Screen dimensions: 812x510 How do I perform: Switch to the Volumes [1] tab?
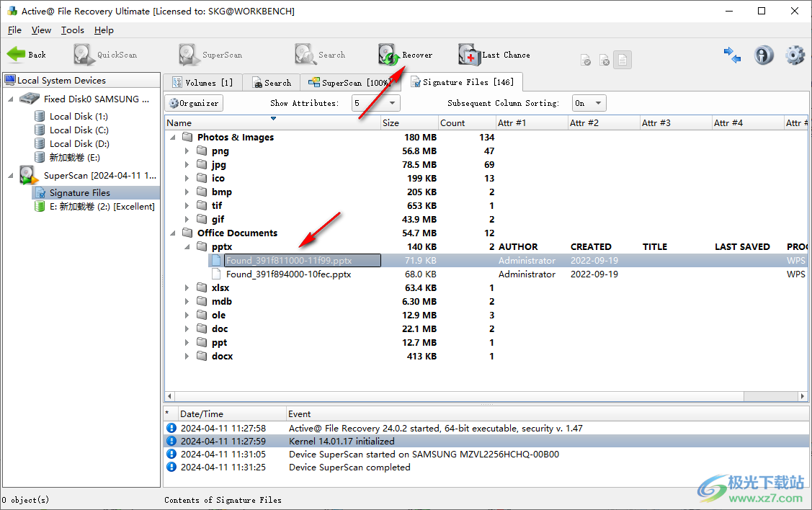point(202,83)
